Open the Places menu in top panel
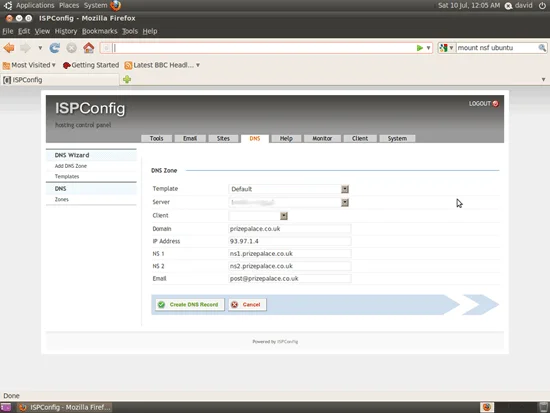The height and width of the screenshot is (413, 550). (69, 5)
